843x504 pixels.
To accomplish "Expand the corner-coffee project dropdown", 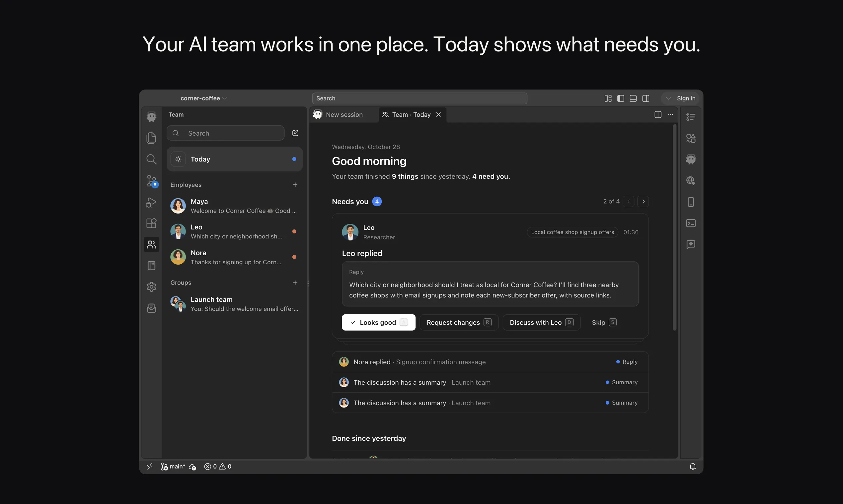I will point(203,98).
